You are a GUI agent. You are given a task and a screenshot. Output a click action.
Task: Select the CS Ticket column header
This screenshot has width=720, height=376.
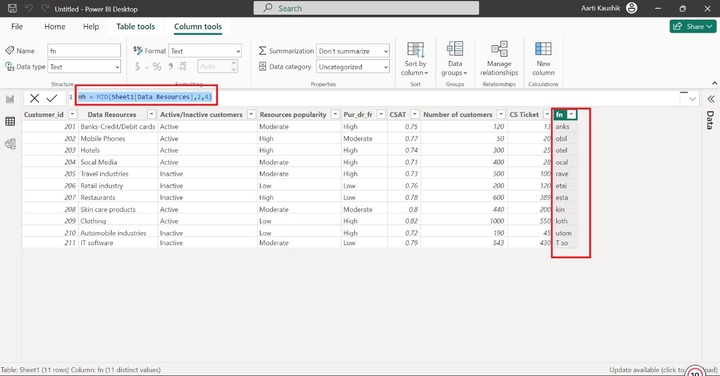[x=524, y=114]
